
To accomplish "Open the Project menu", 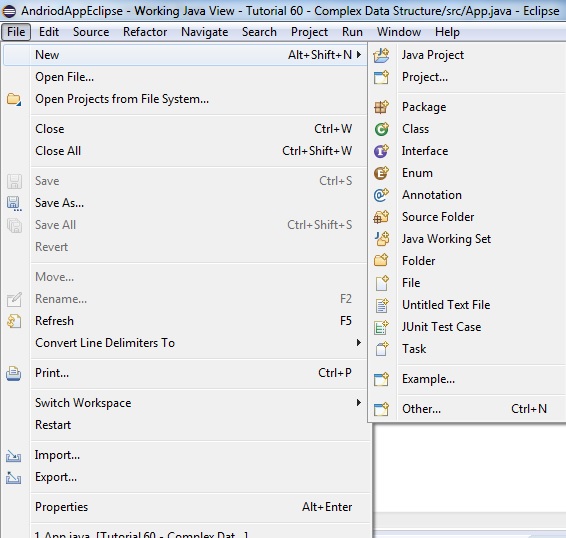I will coord(309,32).
